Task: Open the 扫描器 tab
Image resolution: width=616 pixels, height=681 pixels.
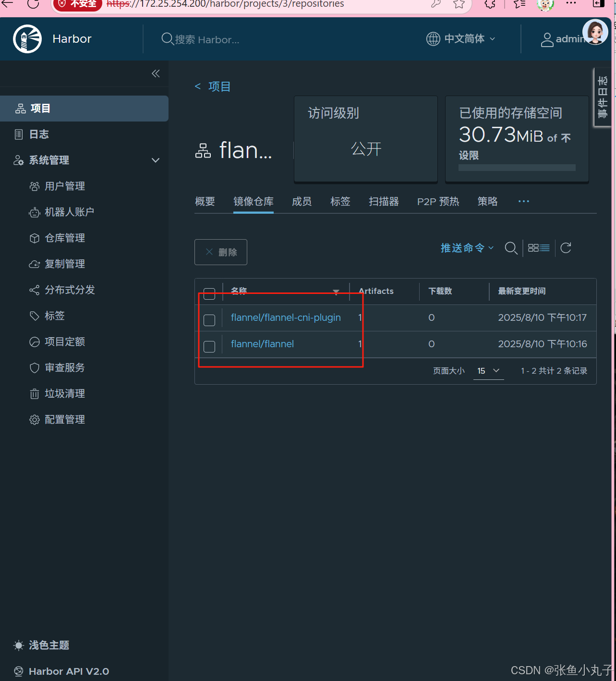Action: (x=384, y=201)
